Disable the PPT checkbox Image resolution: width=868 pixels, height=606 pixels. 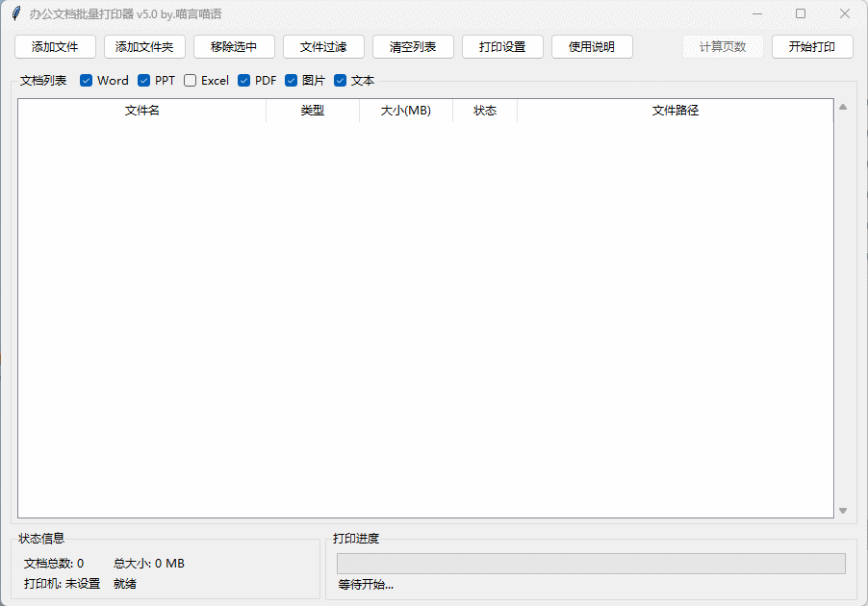[x=144, y=81]
